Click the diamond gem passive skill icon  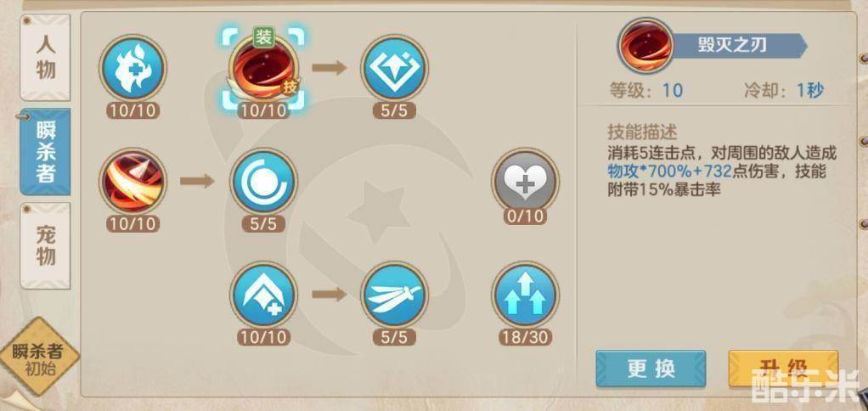394,68
